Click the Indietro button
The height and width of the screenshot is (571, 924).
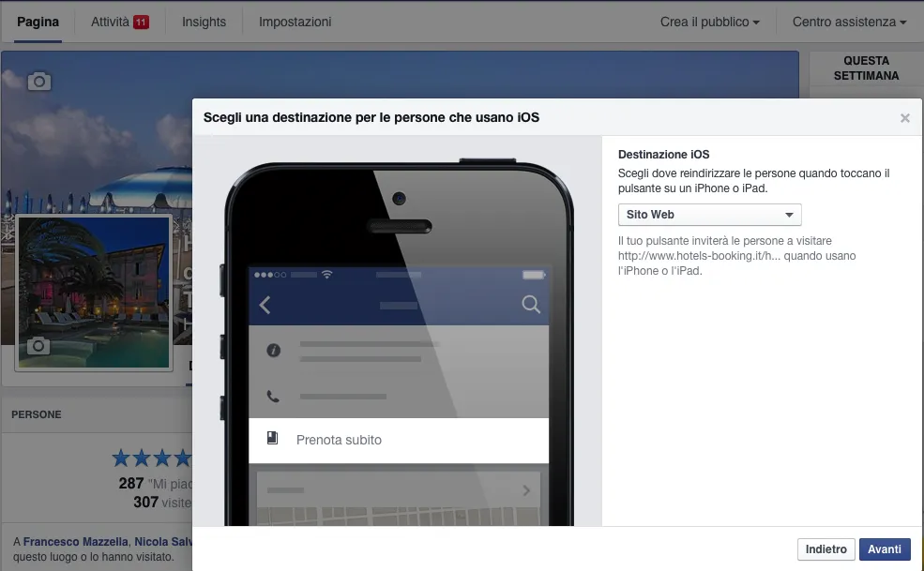click(x=826, y=549)
